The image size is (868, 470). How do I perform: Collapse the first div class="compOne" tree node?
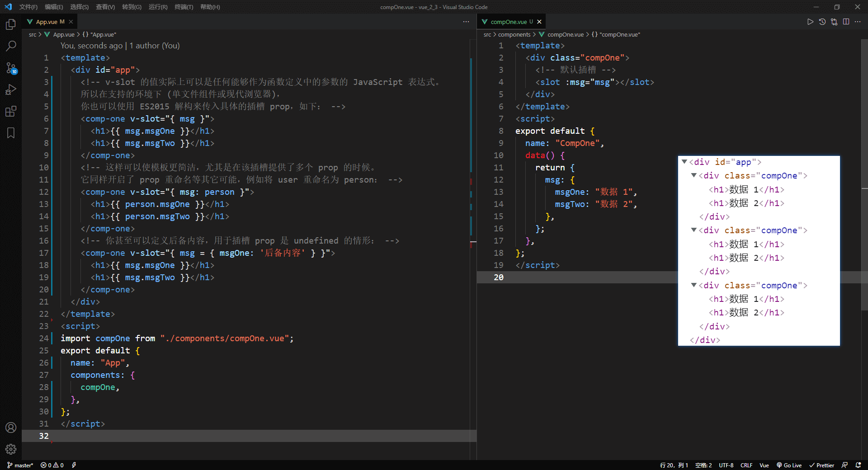pyautogui.click(x=694, y=175)
